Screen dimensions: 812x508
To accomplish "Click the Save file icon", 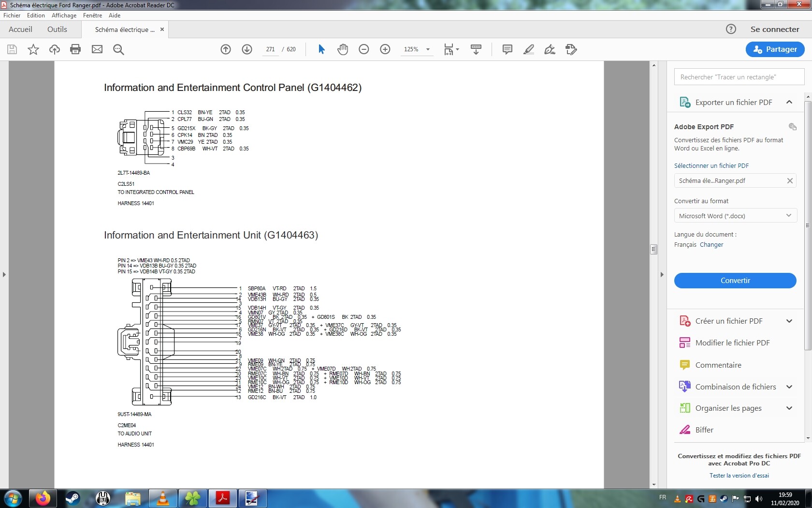I will point(12,49).
